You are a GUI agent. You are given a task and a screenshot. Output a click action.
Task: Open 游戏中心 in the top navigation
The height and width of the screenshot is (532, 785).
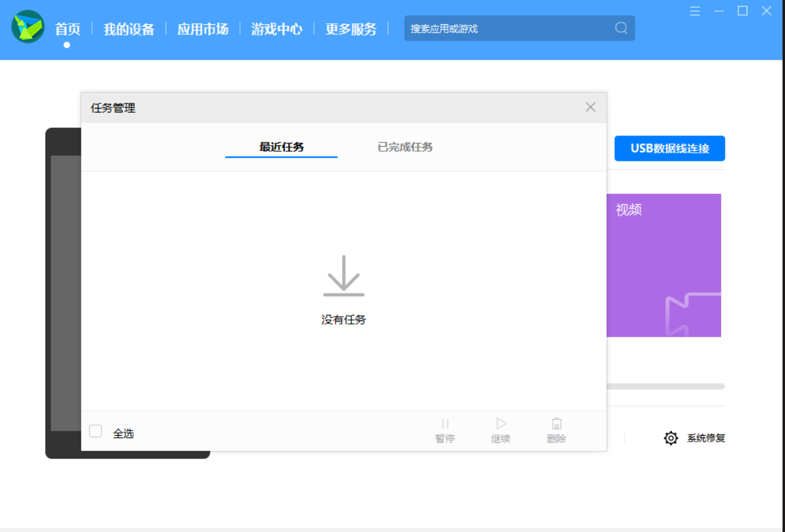pos(276,29)
